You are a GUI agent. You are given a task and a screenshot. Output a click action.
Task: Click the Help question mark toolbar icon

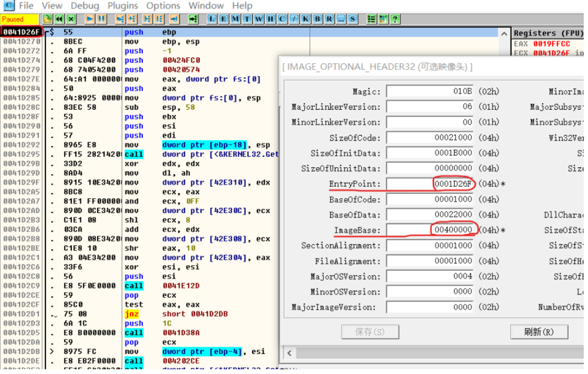point(395,19)
